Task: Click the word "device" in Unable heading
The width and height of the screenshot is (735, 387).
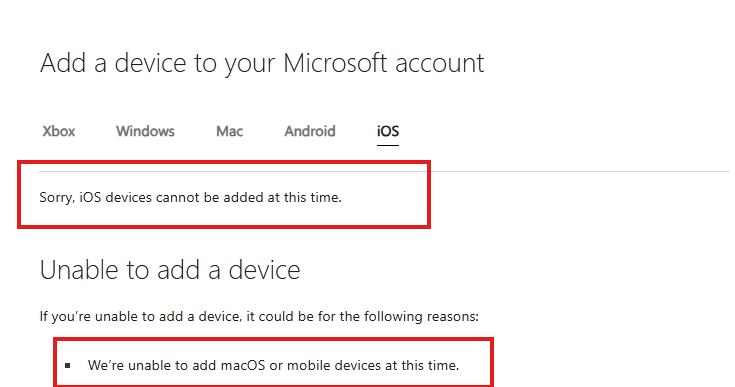Action: coord(264,270)
